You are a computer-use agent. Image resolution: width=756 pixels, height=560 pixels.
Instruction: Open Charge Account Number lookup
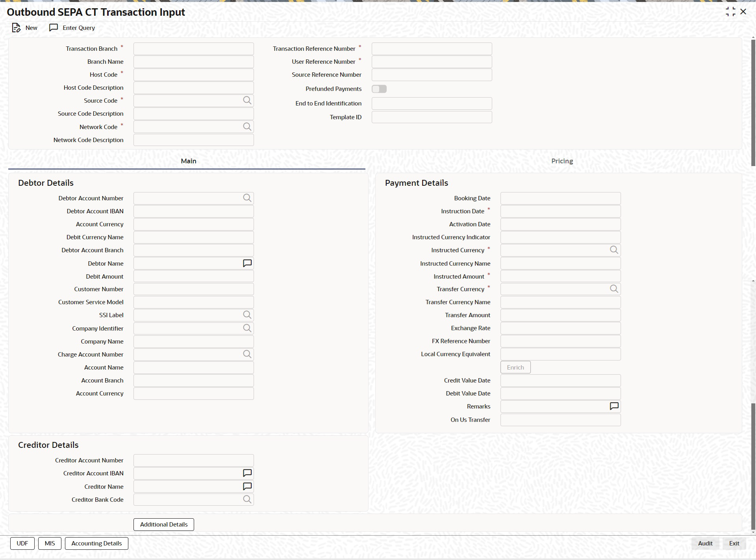click(x=247, y=354)
